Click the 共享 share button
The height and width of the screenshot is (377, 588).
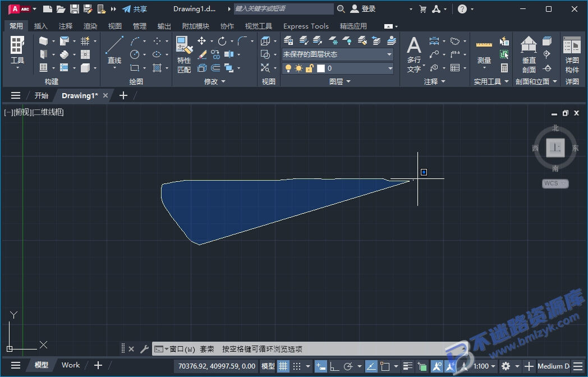[135, 9]
